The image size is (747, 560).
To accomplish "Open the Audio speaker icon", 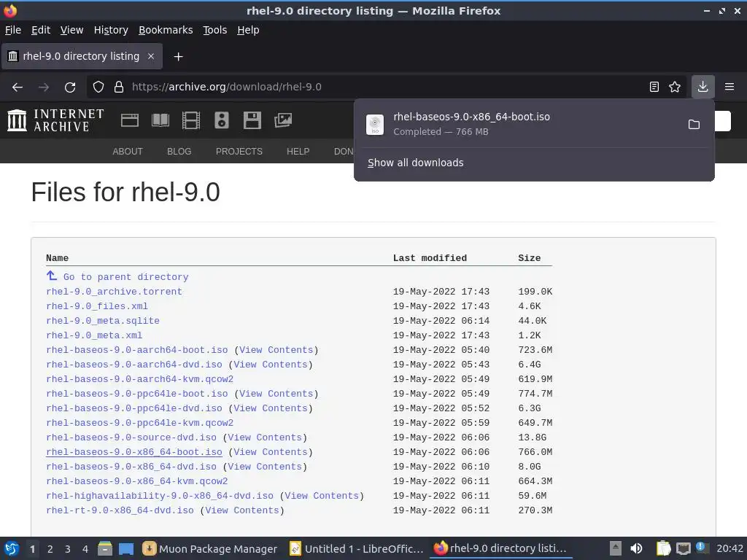I will (x=222, y=120).
